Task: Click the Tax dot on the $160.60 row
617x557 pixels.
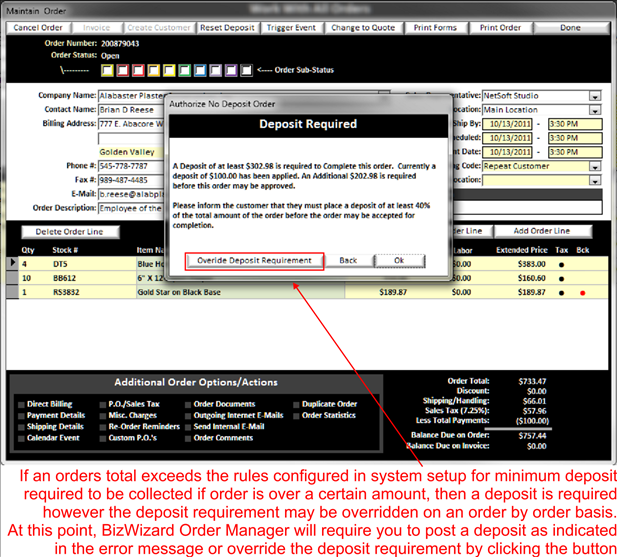Action: pos(561,278)
